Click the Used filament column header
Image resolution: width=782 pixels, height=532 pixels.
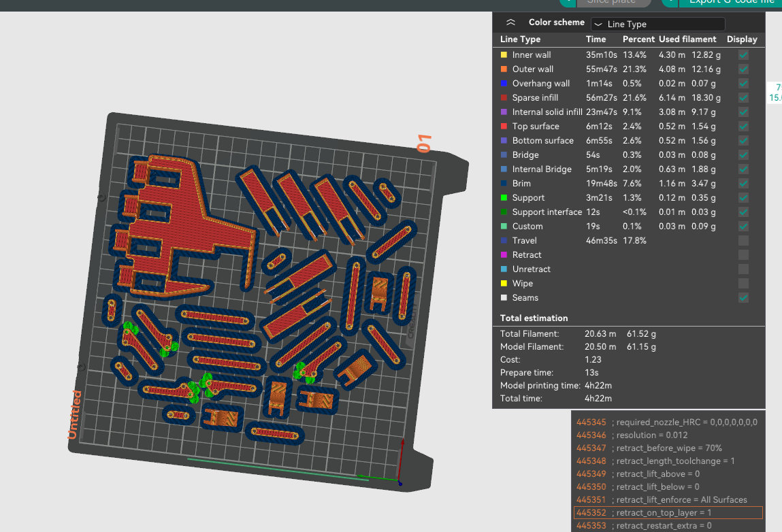pyautogui.click(x=687, y=39)
